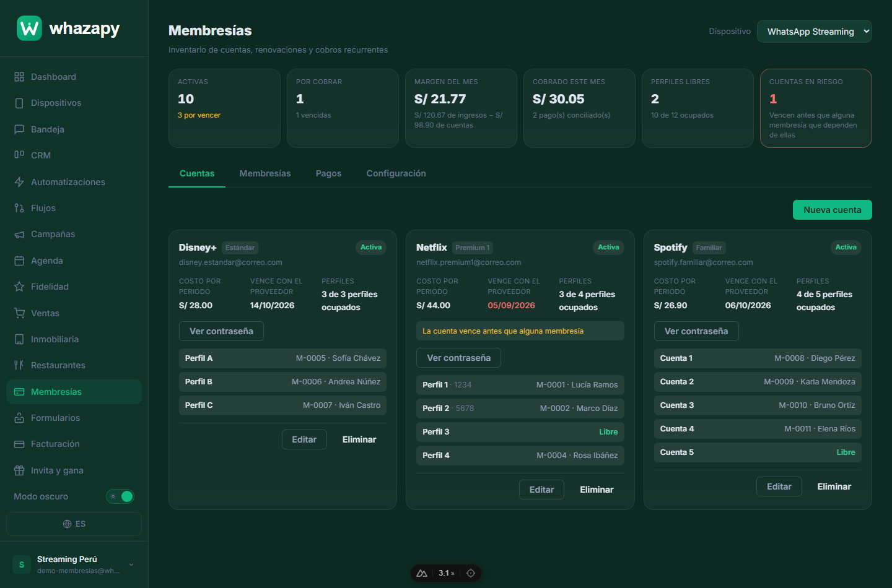The width and height of the screenshot is (892, 588).
Task: Open Dashboard from the sidebar
Action: 74,77
